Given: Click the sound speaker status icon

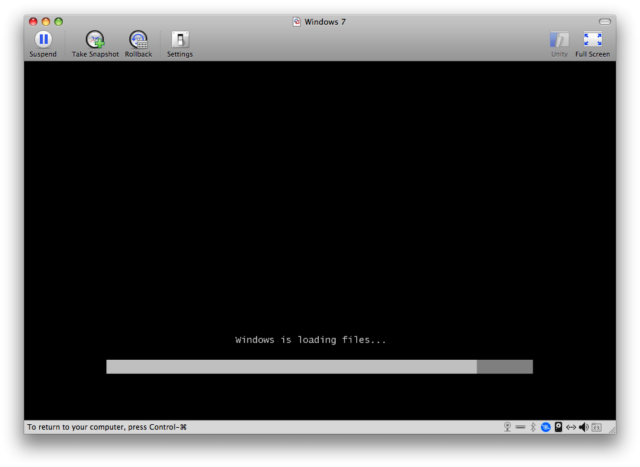Looking at the screenshot, I should [x=584, y=427].
